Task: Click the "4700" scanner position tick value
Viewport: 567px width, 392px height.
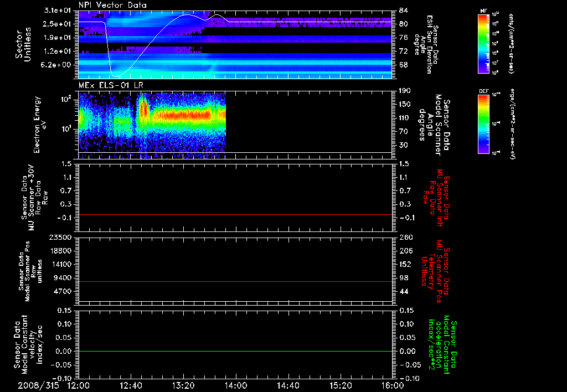Action: pyautogui.click(x=63, y=291)
